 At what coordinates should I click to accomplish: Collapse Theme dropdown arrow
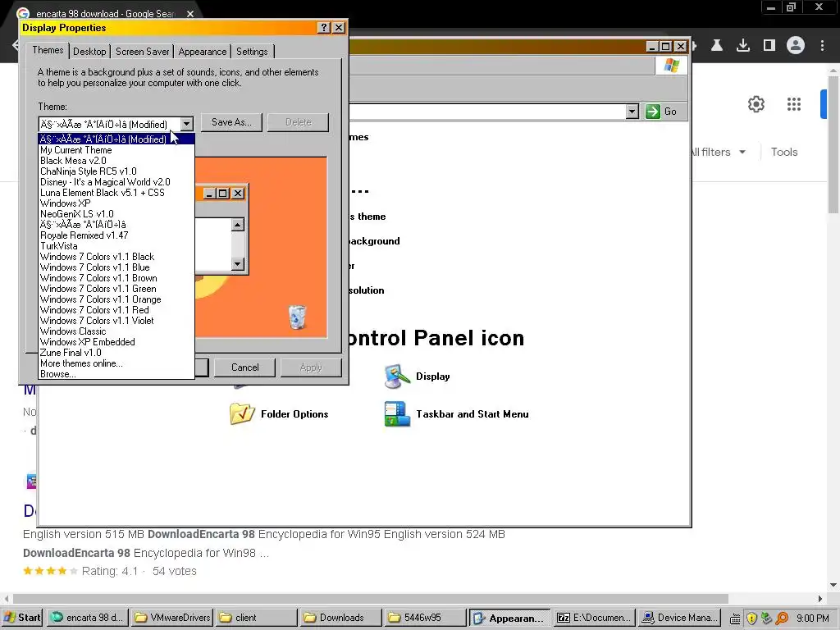(x=186, y=125)
